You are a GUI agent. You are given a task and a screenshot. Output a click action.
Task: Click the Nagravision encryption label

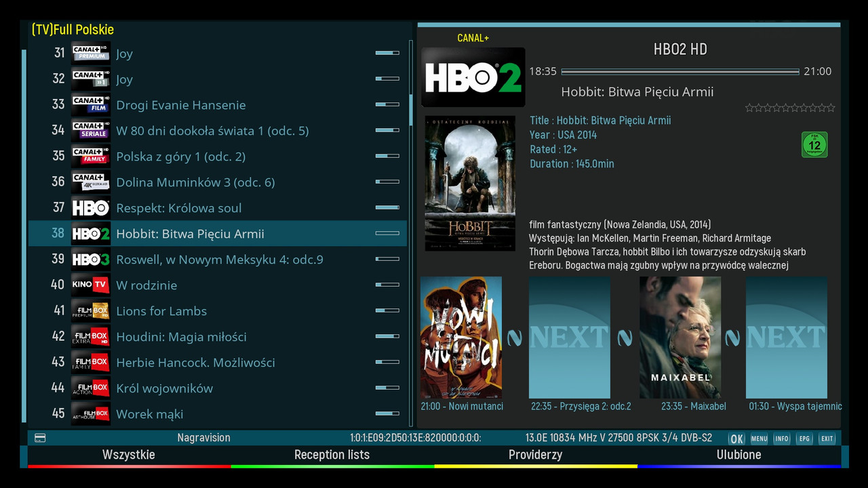[203, 438]
